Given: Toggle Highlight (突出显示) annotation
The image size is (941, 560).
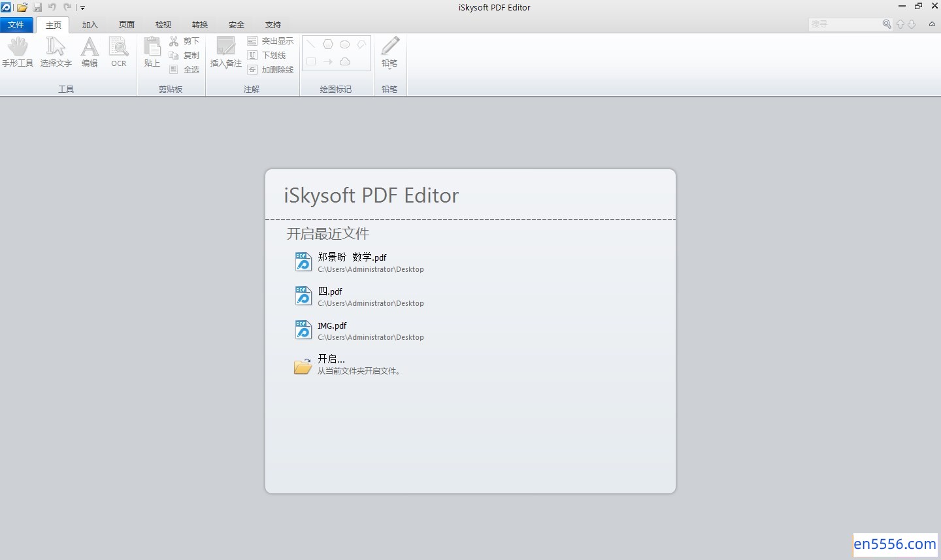Looking at the screenshot, I should point(271,41).
